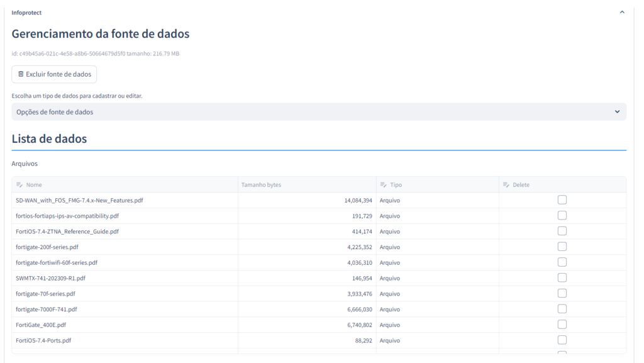Expand Opções de fonte de dados dropdown
Viewport: 644px width, 363px height.
click(319, 112)
